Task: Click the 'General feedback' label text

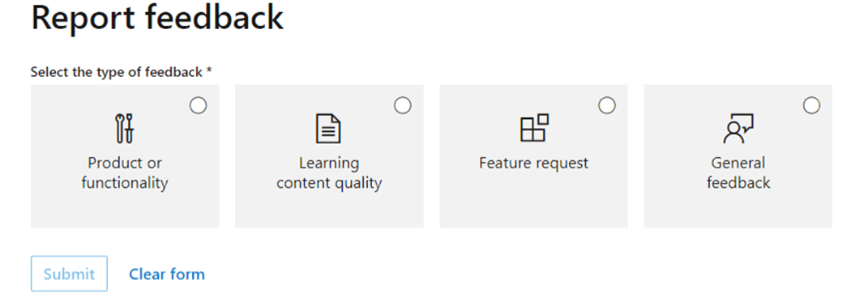Action: coord(738,172)
